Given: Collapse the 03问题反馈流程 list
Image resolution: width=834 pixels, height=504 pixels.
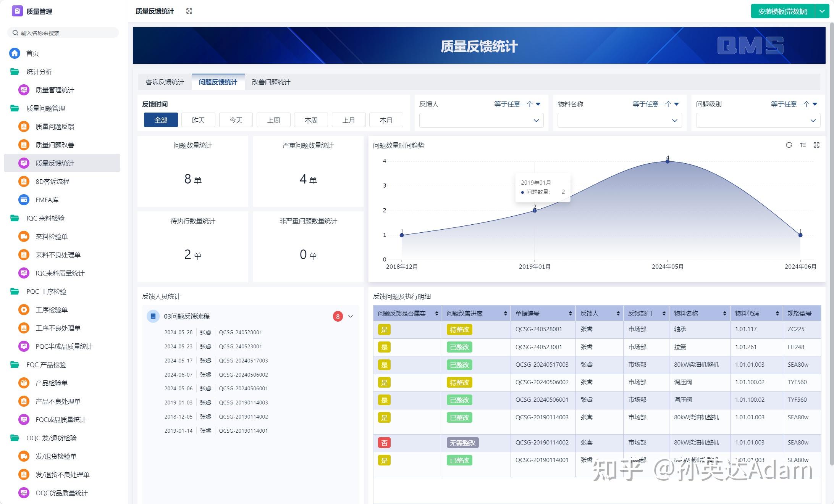Looking at the screenshot, I should point(350,316).
